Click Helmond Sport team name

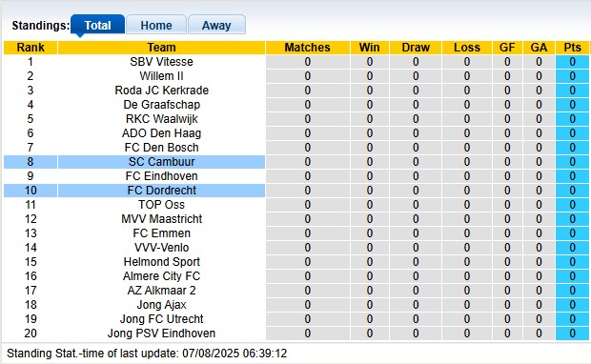coord(161,261)
